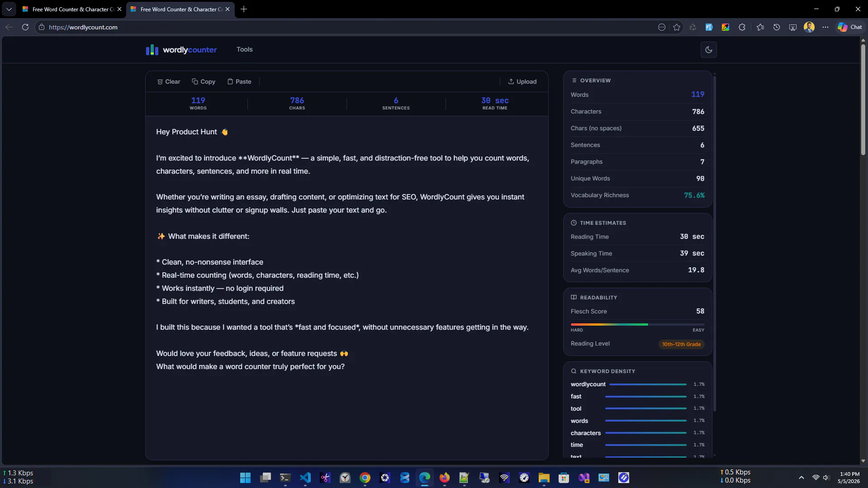
Task: Open the Extensions puzzle-piece menu
Action: point(742,27)
